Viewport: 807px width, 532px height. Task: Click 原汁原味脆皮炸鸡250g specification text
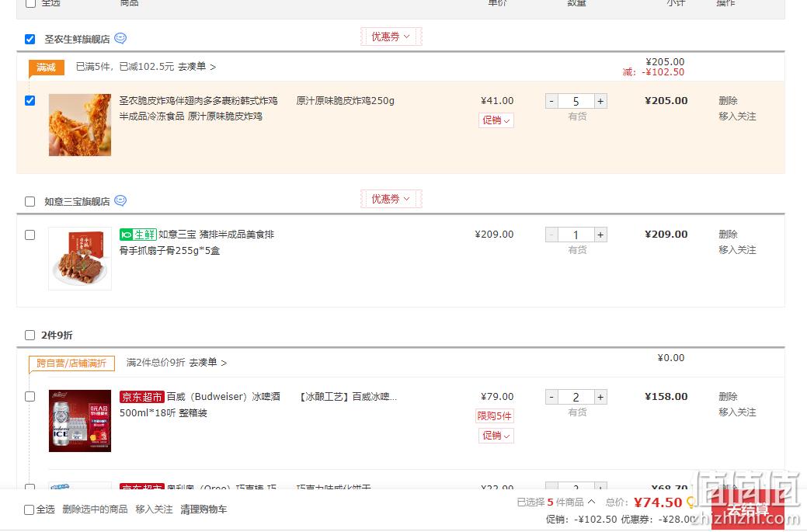[x=346, y=101]
